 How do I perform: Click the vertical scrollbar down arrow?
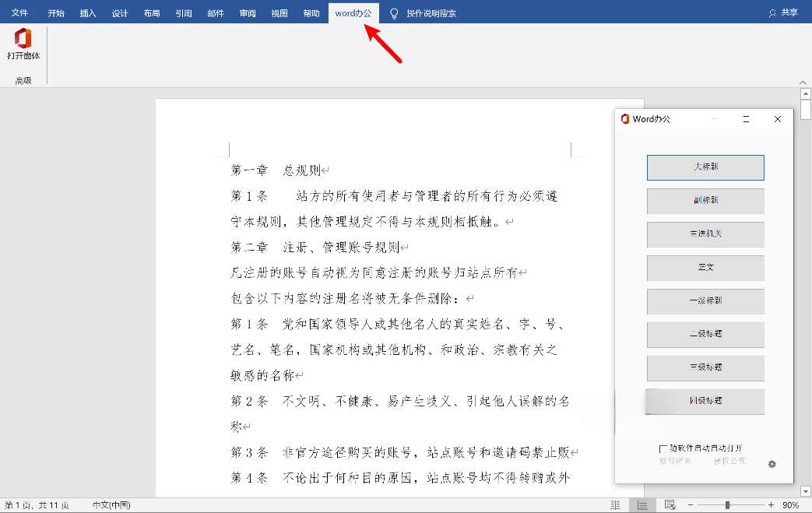[x=806, y=491]
